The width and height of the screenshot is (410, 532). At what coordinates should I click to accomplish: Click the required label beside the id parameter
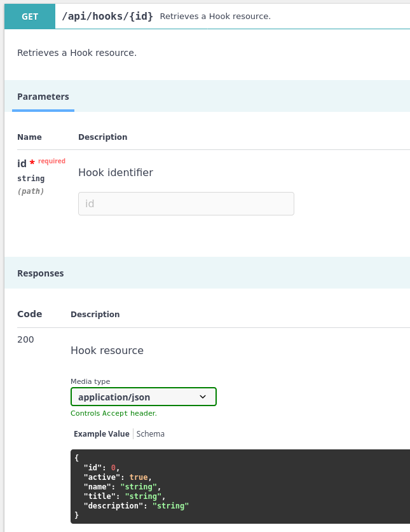[x=51, y=161]
